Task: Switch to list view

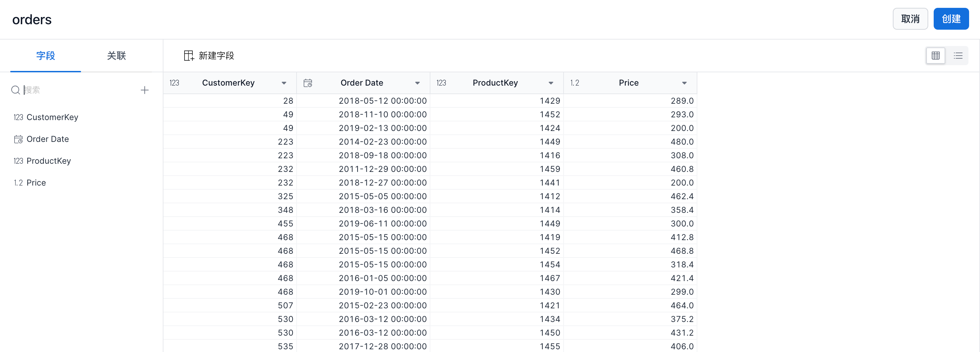Action: [958, 56]
